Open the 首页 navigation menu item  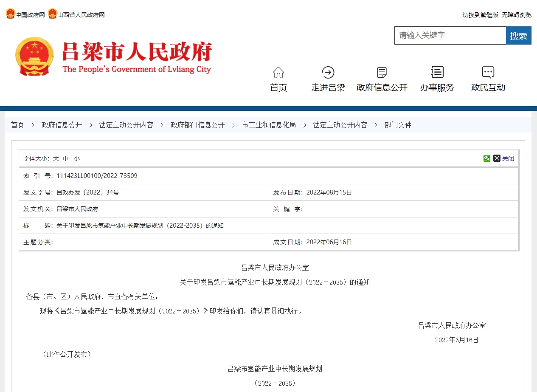tap(278, 87)
